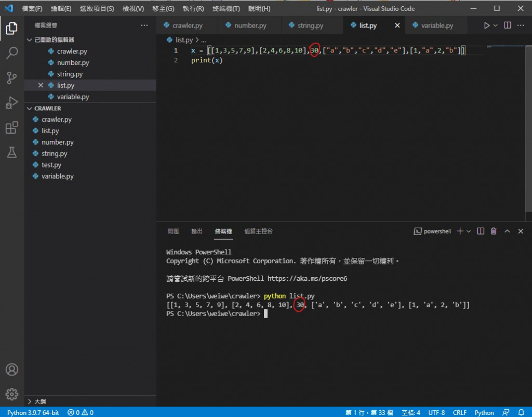Split the terminal panel
This screenshot has height=417, width=532.
(x=481, y=231)
